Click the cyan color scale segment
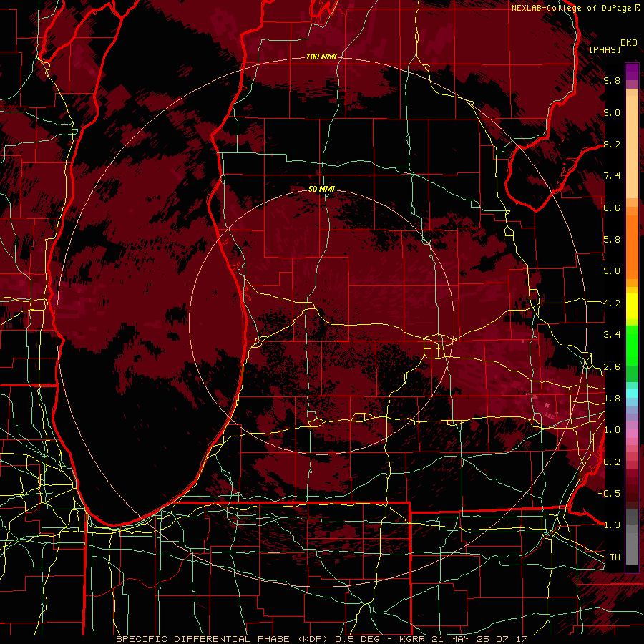 [632, 394]
